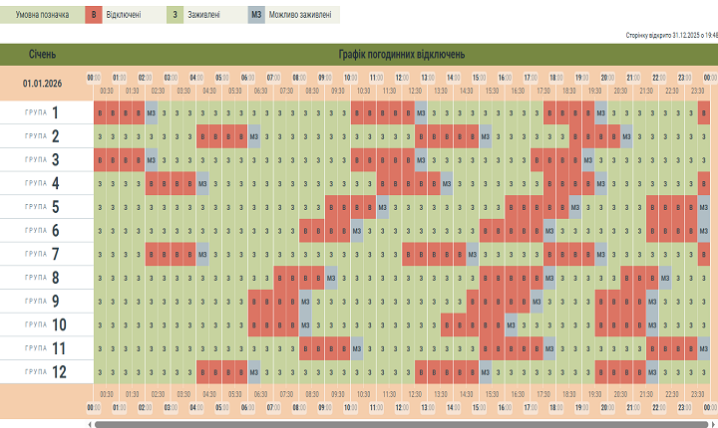The height and width of the screenshot is (428, 718).
Task: Click the 12:00 marker in top header
Action: click(401, 77)
